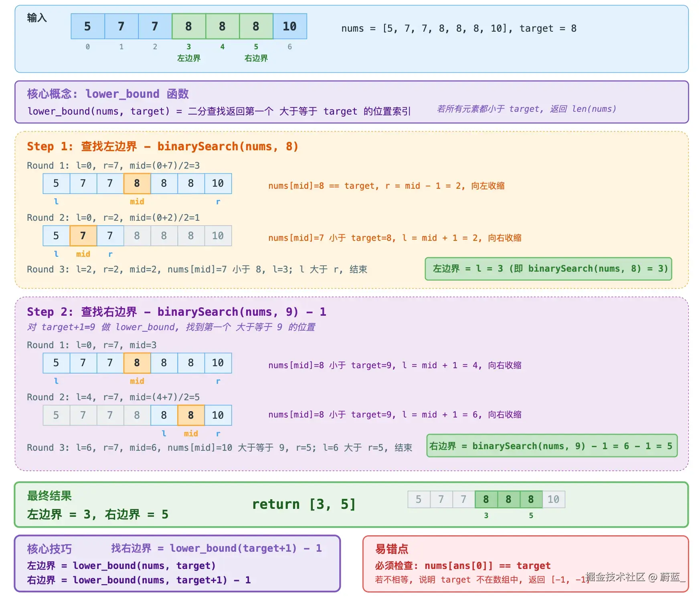Click the "10" cell in the input array
The image size is (700, 597).
(289, 26)
